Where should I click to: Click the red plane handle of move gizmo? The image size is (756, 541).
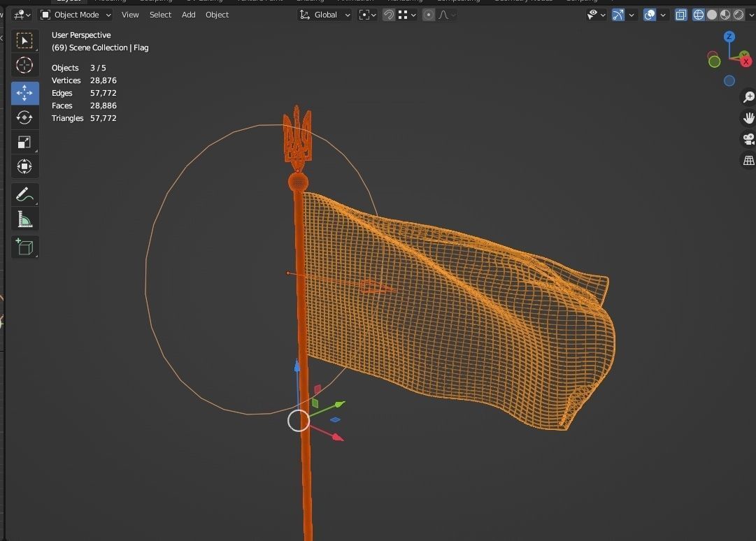tap(318, 389)
